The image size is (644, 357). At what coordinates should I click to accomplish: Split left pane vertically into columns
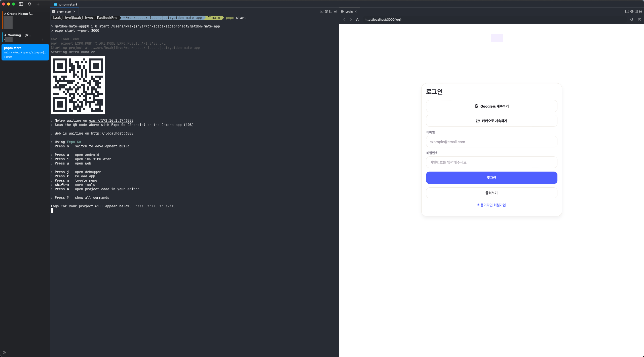331,12
